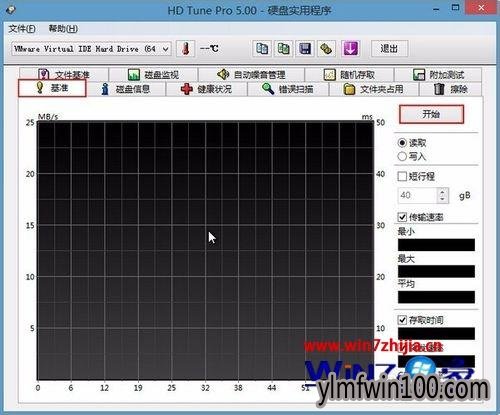Save screenshot floppy disk icon

tap(305, 49)
